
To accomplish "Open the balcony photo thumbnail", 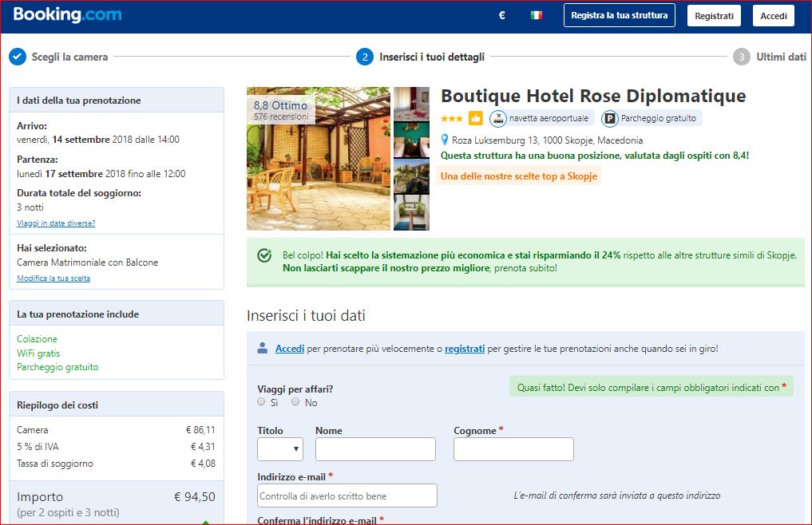I will [412, 213].
